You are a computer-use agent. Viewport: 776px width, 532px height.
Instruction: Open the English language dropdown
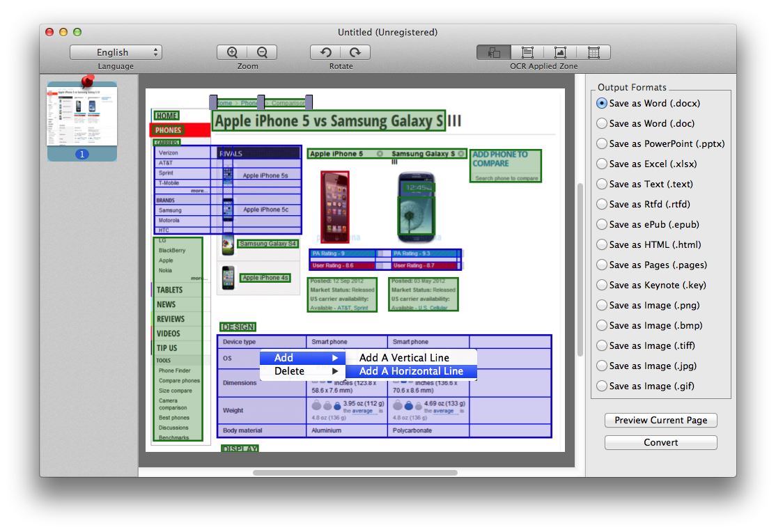116,52
